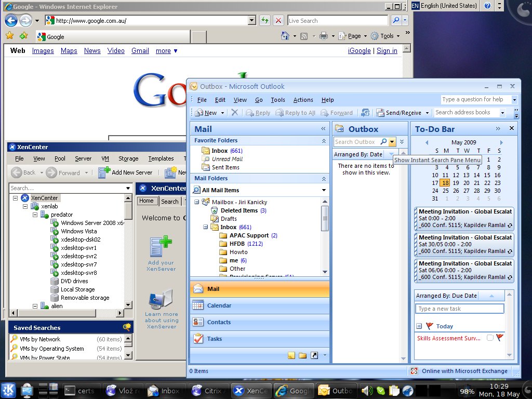
Task: Expand the Outbox query builder chevron
Action: click(402, 142)
